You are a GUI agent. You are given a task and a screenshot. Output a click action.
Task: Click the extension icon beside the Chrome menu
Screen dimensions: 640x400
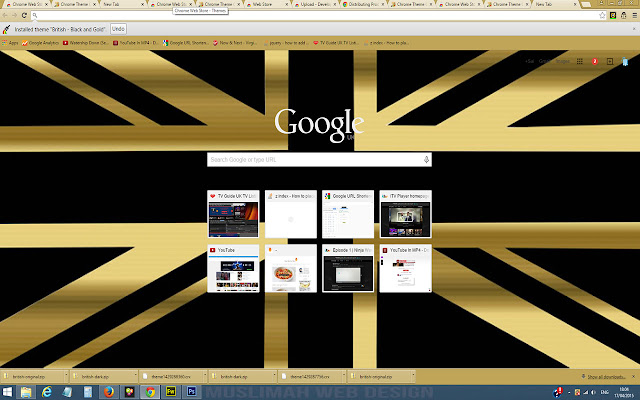point(623,15)
